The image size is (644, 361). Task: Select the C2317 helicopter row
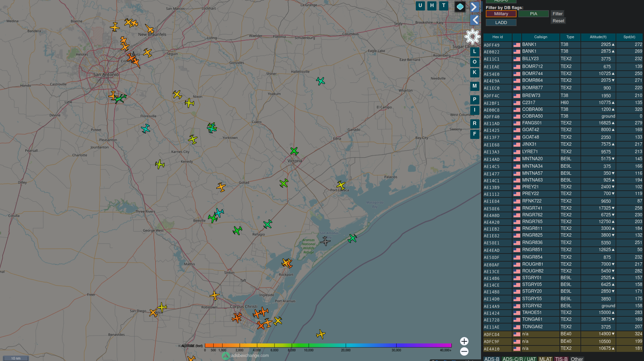pos(563,103)
